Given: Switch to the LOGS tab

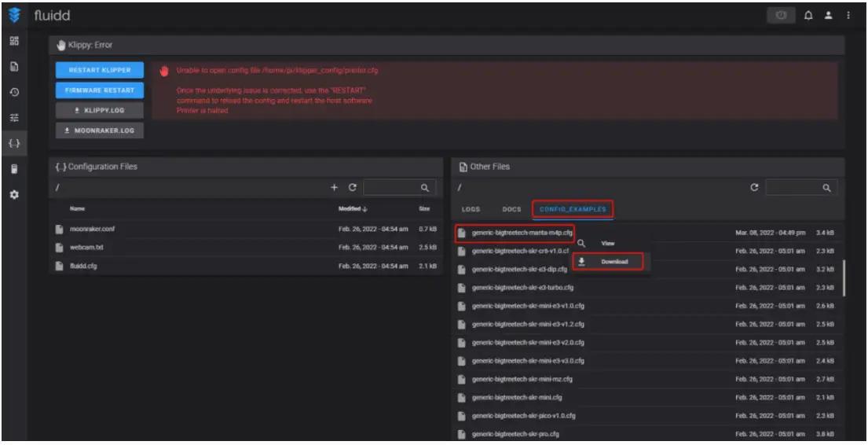Looking at the screenshot, I should pyautogui.click(x=471, y=209).
